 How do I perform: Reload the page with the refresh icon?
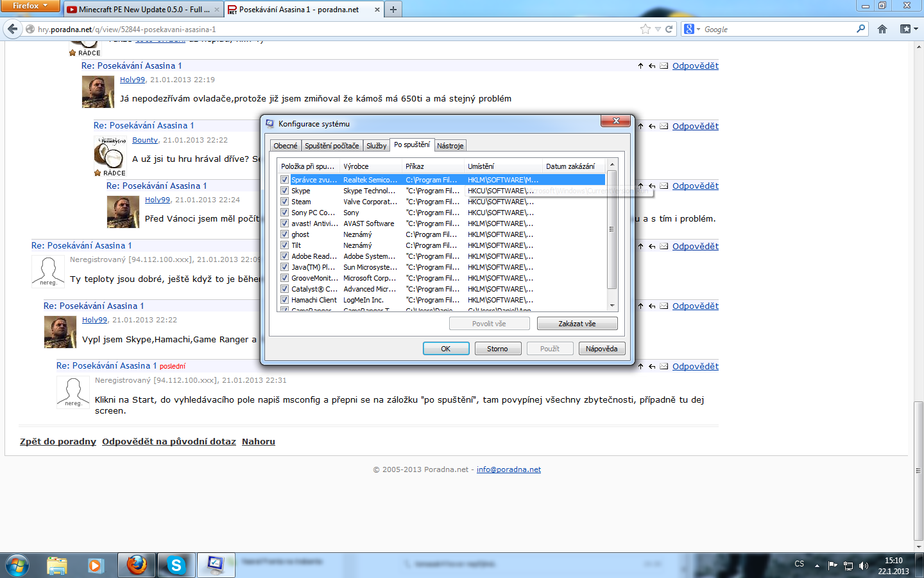click(x=669, y=29)
